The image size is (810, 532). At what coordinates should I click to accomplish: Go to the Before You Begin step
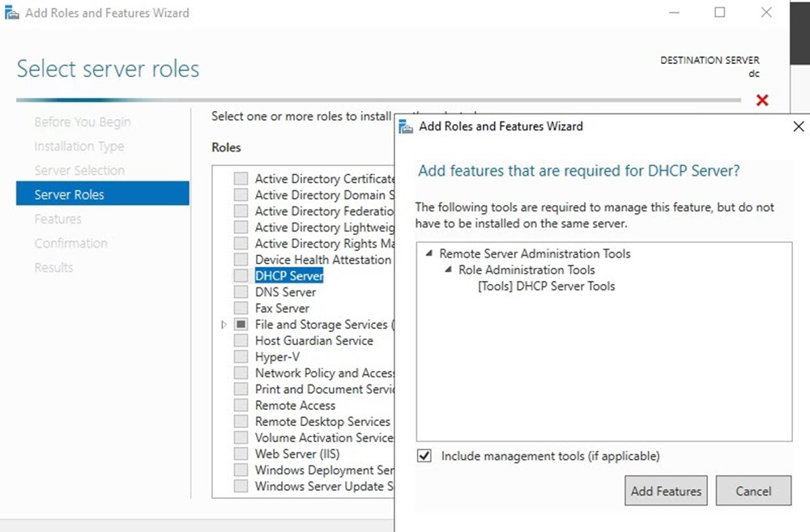point(83,122)
